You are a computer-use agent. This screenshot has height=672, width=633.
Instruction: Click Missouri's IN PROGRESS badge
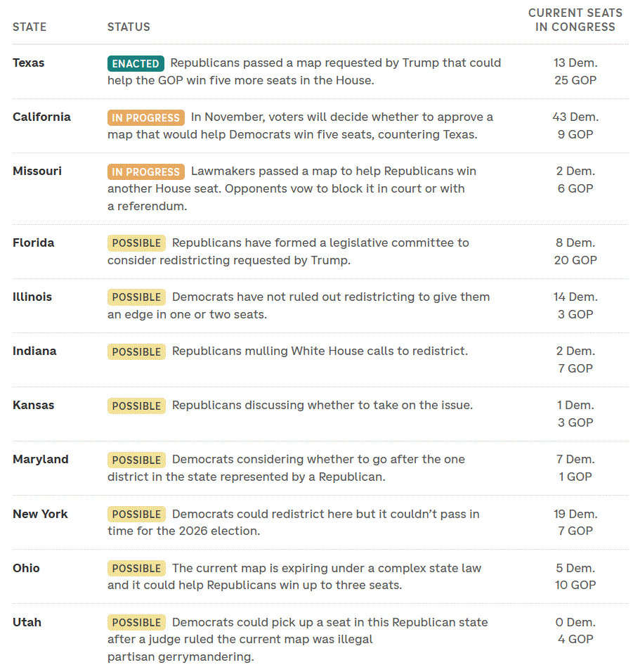point(146,172)
